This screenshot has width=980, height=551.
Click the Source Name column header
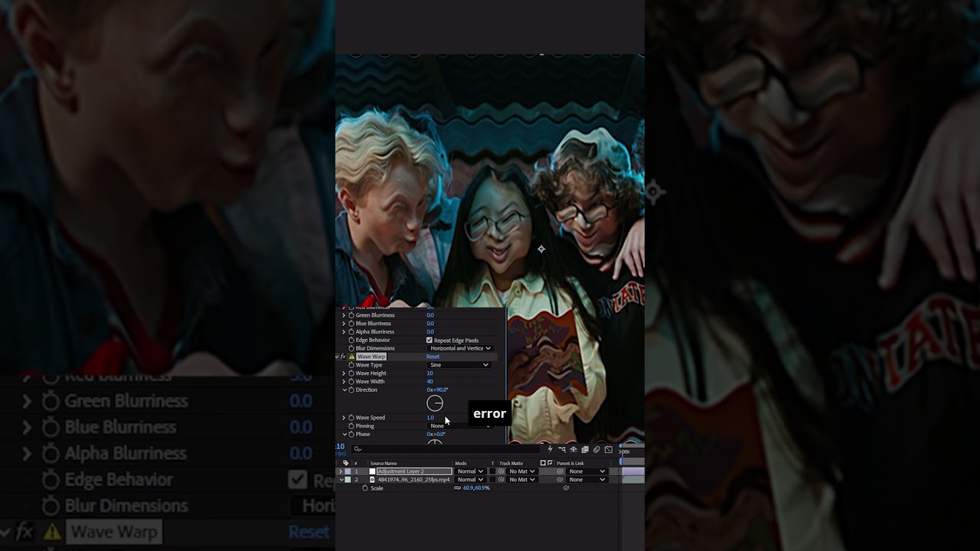click(x=384, y=463)
